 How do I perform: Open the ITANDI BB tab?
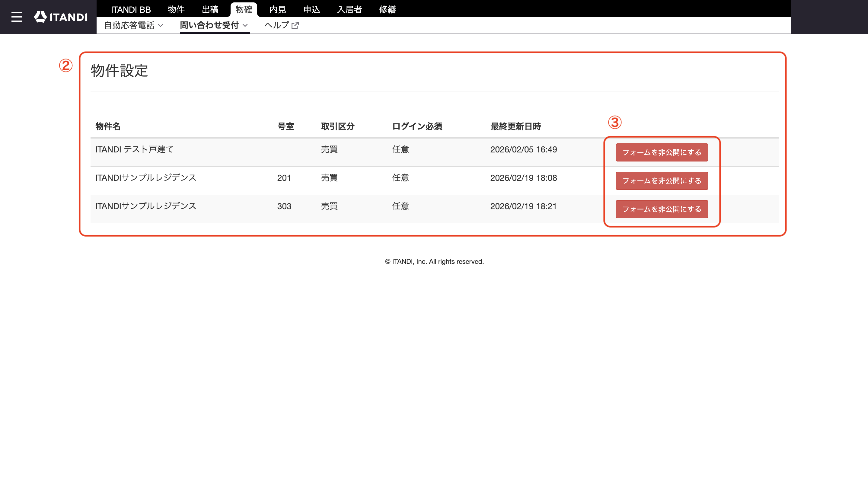(131, 9)
